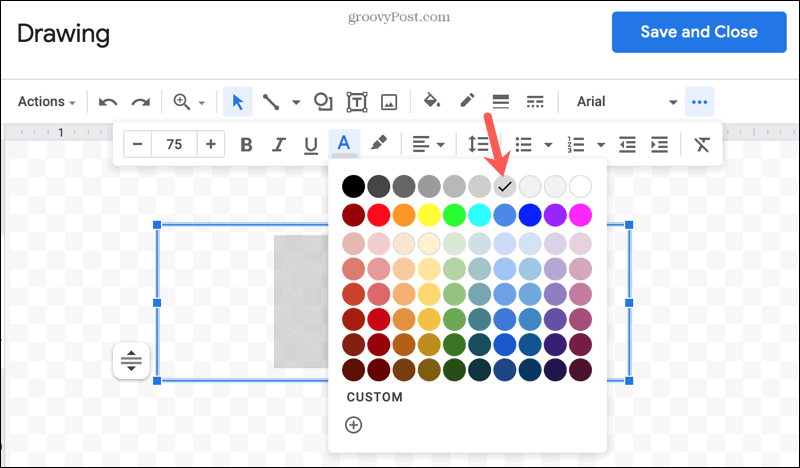
Task: Open the Line spacing option
Action: 479,144
